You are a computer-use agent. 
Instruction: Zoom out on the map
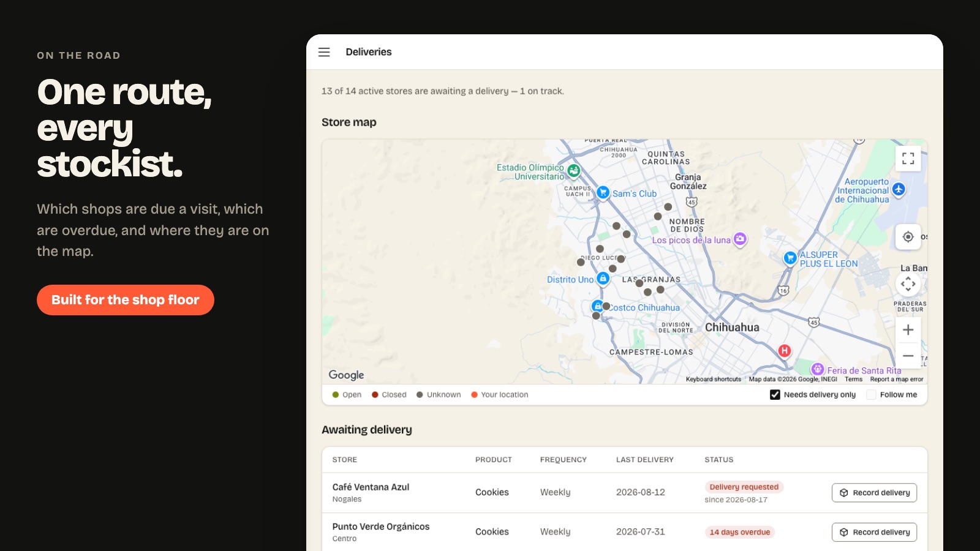tap(908, 356)
